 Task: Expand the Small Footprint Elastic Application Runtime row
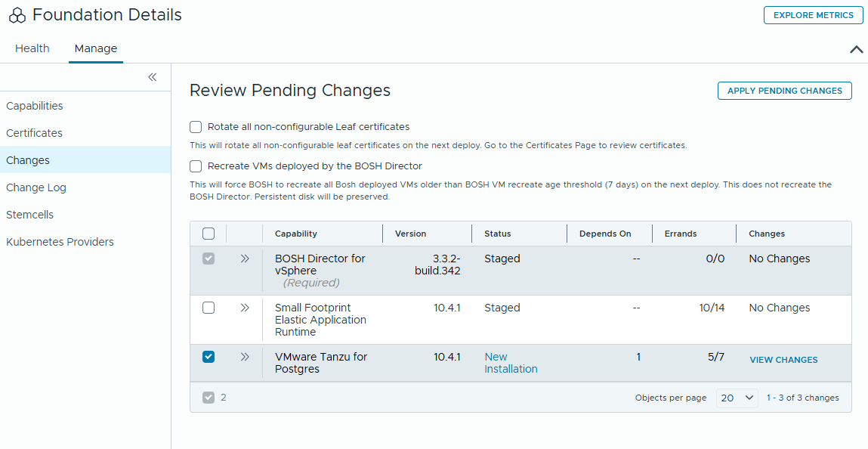click(245, 308)
